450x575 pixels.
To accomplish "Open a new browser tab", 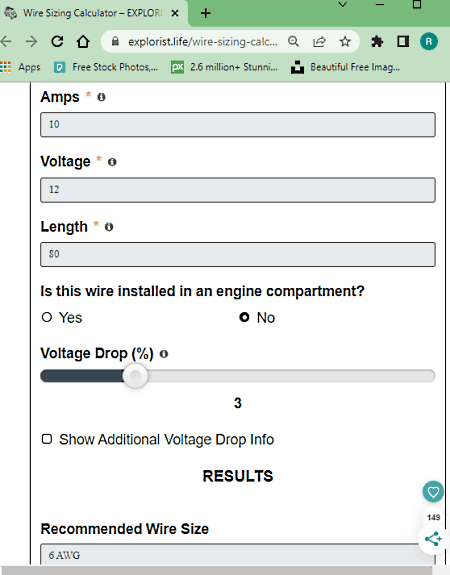I will click(x=206, y=14).
